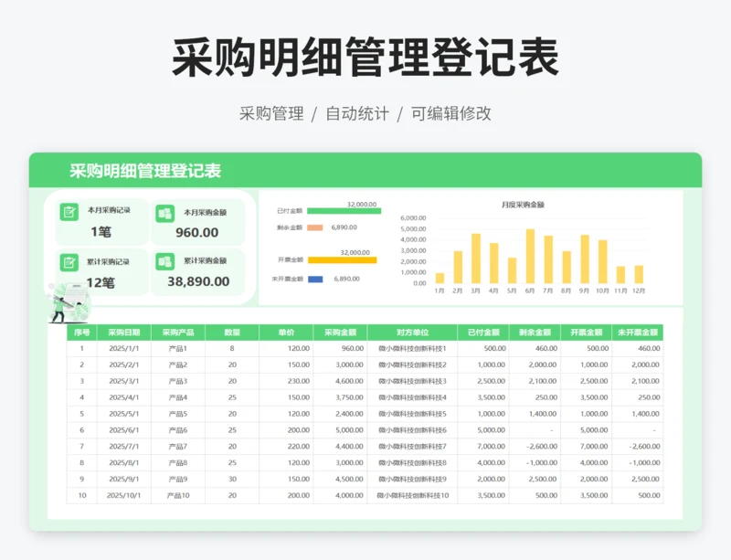
Task: Click the 9月 bar in monthly chart
Action: pyautogui.click(x=585, y=259)
